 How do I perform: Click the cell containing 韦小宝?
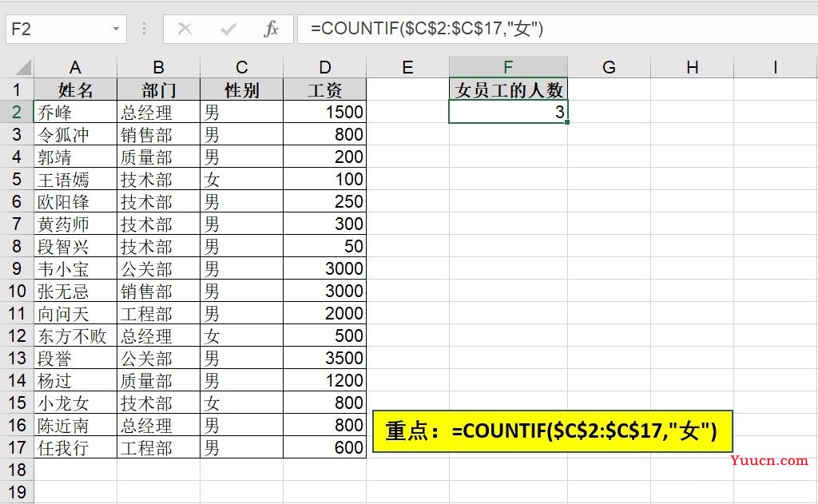pyautogui.click(x=75, y=268)
